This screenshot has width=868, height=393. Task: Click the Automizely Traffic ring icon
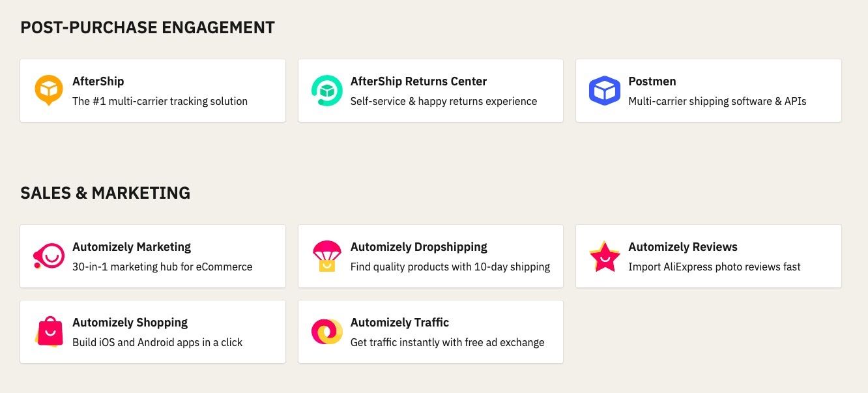click(x=327, y=332)
